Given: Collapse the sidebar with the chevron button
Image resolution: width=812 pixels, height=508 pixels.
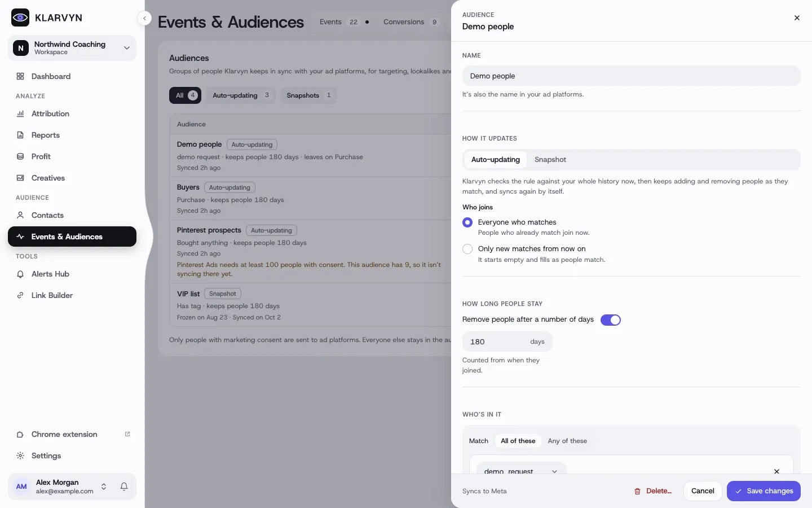Looking at the screenshot, I should click(x=144, y=18).
